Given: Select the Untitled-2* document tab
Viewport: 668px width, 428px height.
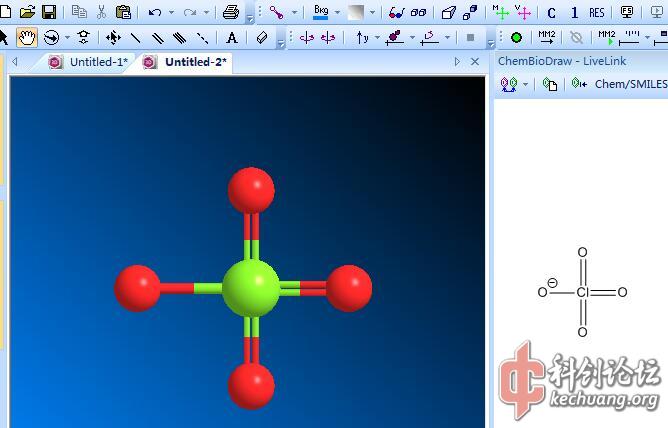Looking at the screenshot, I should tap(186, 62).
